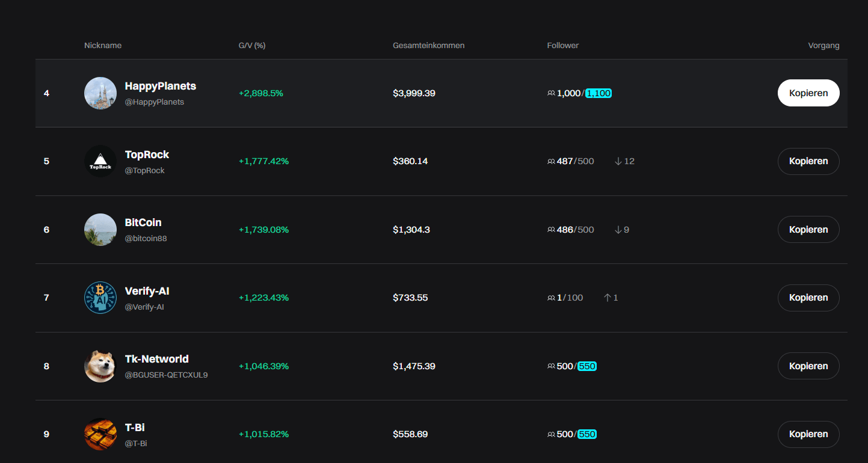Screen dimensions: 868x463
Task: Select the Follower column header
Action: (x=562, y=46)
